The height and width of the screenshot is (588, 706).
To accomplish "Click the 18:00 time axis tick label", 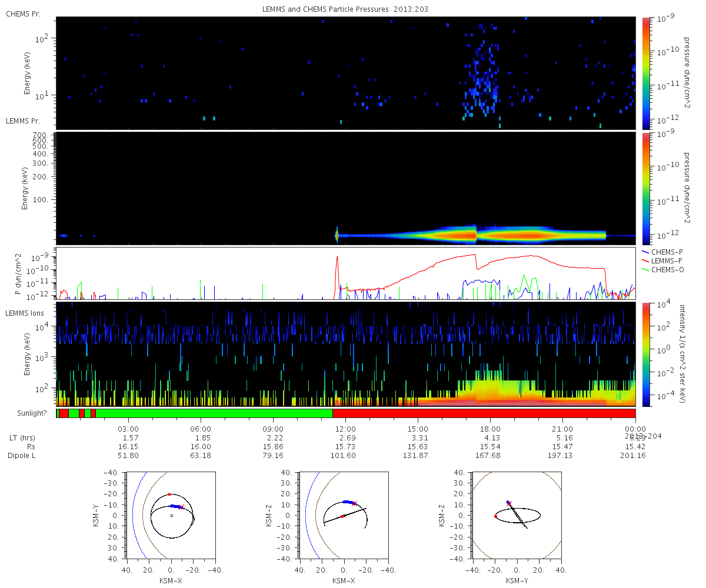I will 490,429.
